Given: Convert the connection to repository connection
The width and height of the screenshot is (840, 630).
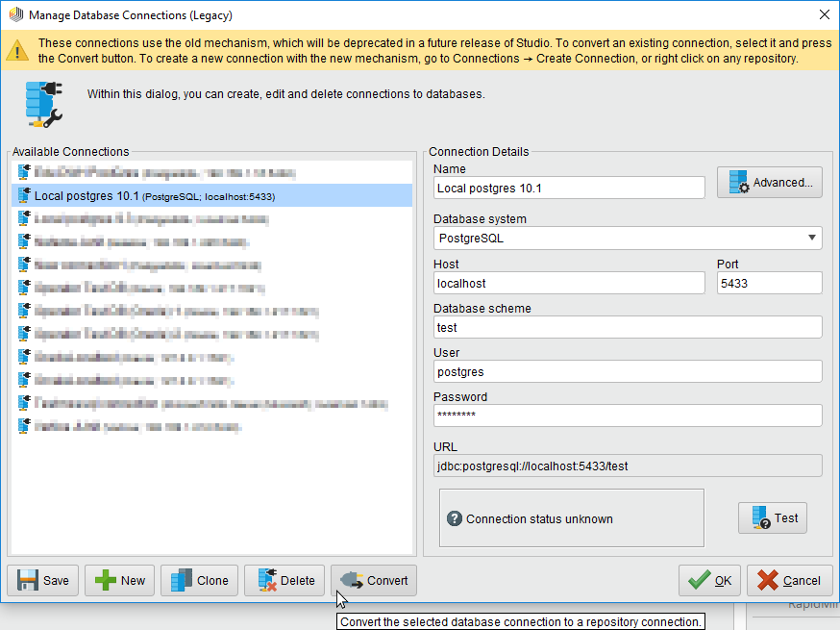Looking at the screenshot, I should coord(374,580).
